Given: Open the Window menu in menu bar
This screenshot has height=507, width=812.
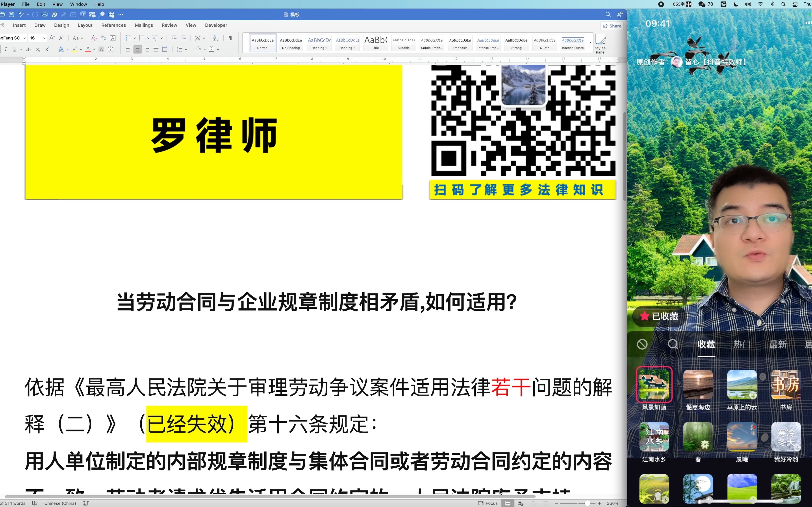Looking at the screenshot, I should click(x=78, y=4).
